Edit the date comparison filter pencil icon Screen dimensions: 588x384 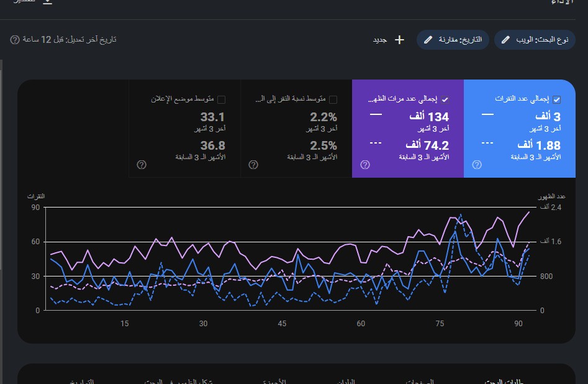(428, 40)
